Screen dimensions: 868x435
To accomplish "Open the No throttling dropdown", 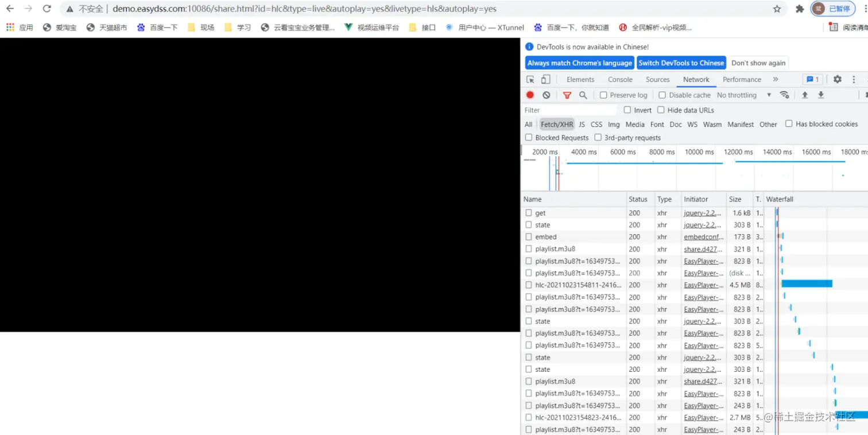I will [x=743, y=95].
